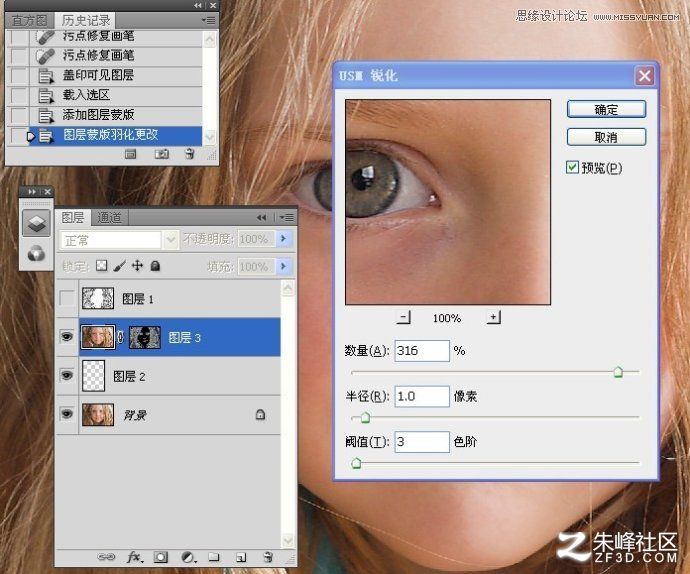The image size is (690, 574).
Task: Click the 背景 layer lock icon
Action: tap(260, 414)
